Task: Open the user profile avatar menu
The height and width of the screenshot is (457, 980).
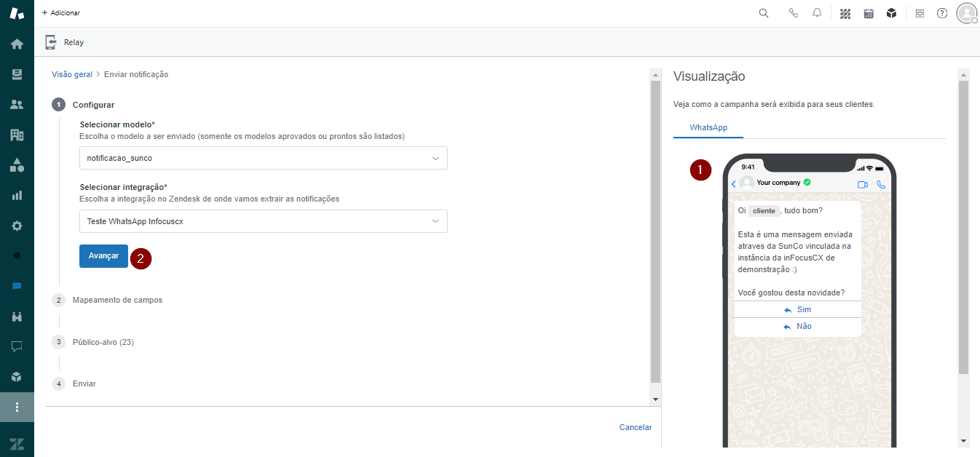Action: pos(966,13)
